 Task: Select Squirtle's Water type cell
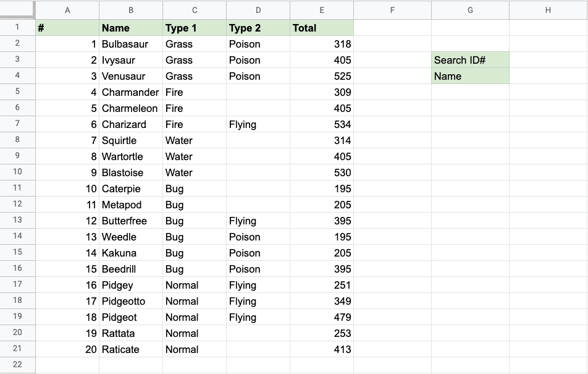coord(195,140)
